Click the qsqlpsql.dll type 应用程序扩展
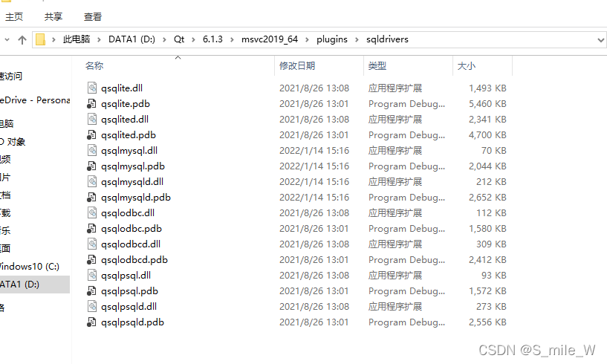 click(395, 276)
